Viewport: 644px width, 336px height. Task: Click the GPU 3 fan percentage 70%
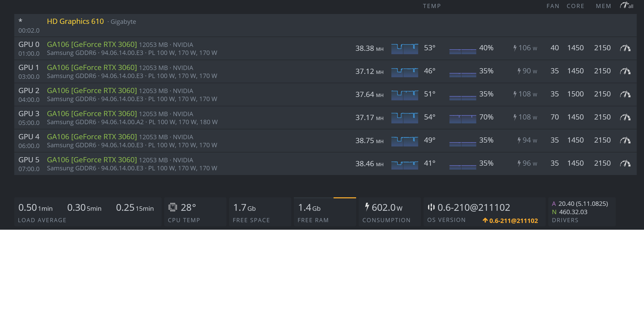486,117
